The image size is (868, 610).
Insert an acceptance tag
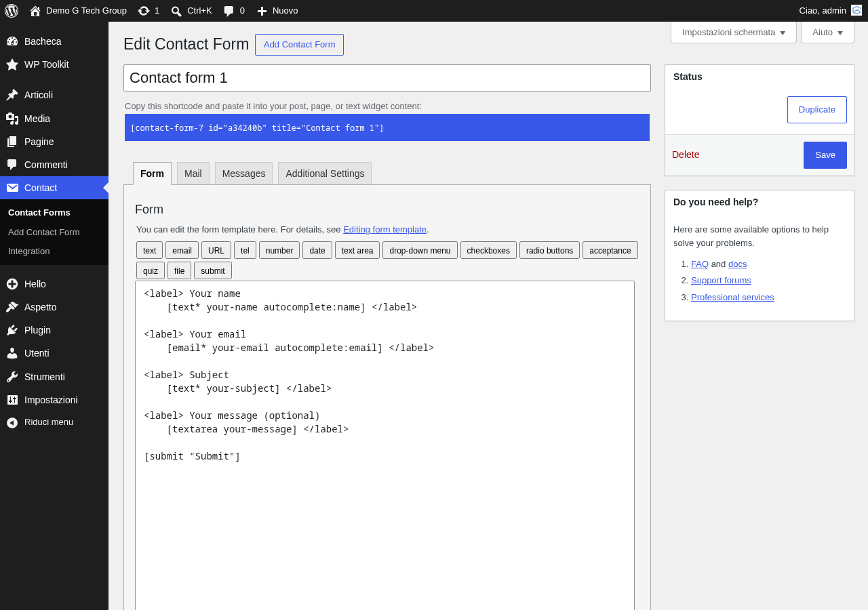[x=610, y=250]
